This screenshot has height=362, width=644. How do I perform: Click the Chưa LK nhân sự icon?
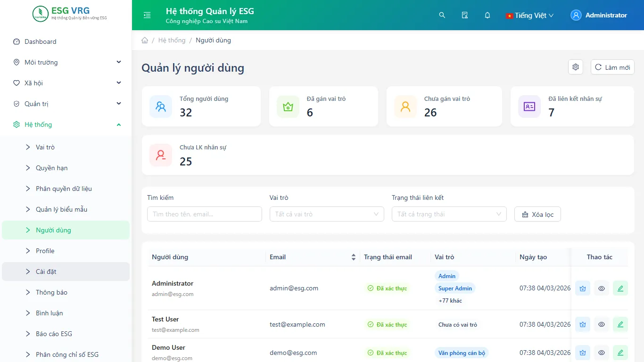coord(161,155)
